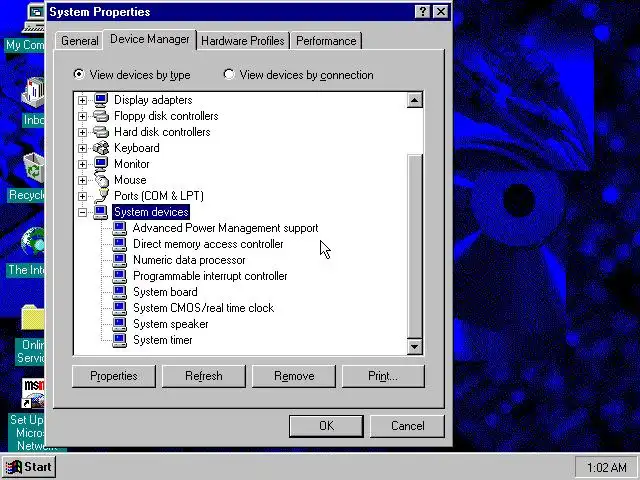640x480 pixels.
Task: Select the System devices label
Action: coord(151,212)
